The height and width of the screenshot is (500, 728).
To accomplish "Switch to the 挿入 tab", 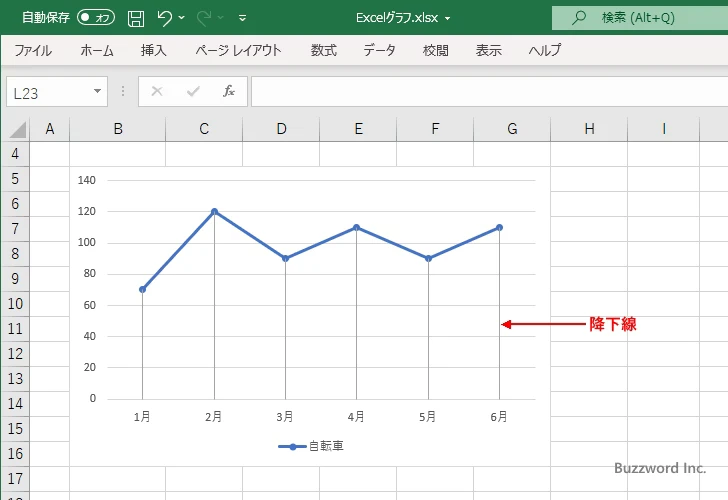I will 154,50.
